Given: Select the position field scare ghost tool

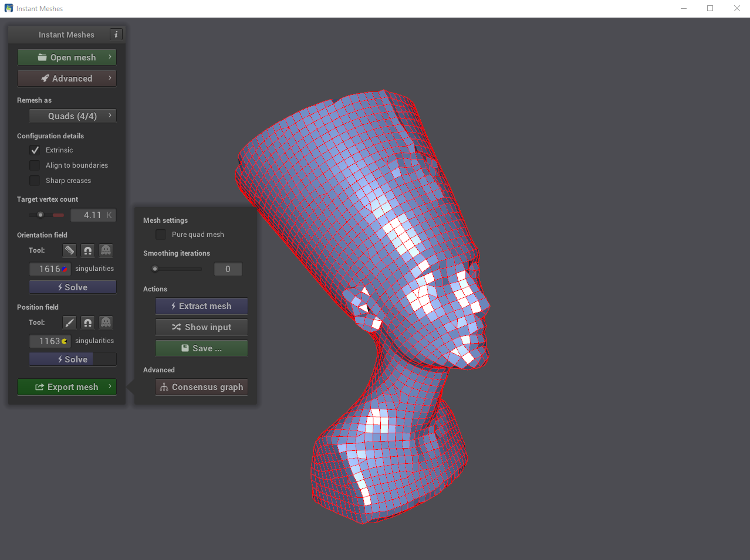Looking at the screenshot, I should 106,323.
